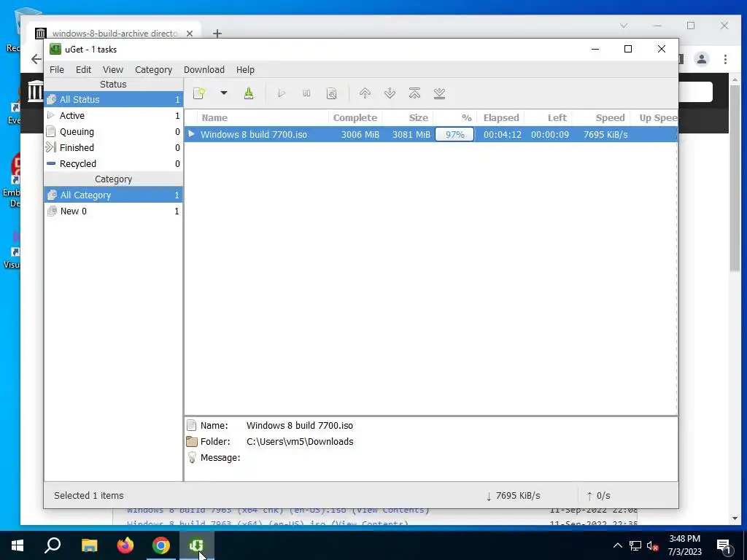The image size is (747, 560).
Task: Click the Chrome back arrow button
Action: click(36, 59)
